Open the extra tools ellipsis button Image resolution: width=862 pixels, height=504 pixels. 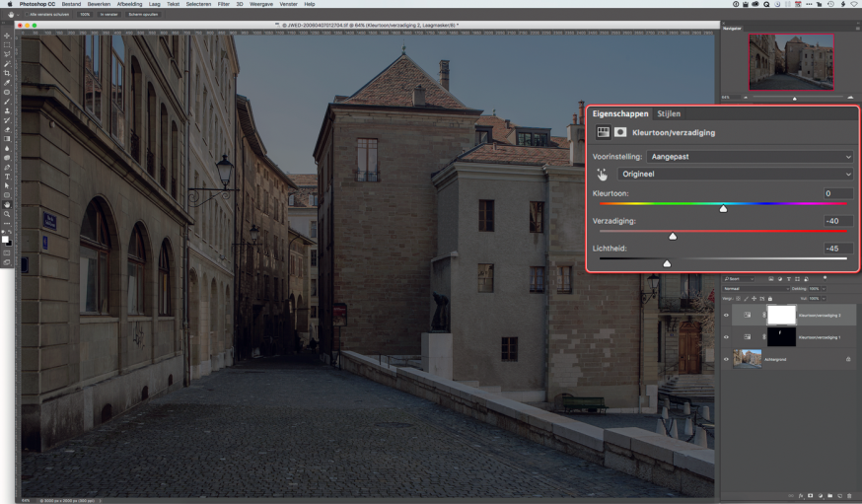click(7, 223)
